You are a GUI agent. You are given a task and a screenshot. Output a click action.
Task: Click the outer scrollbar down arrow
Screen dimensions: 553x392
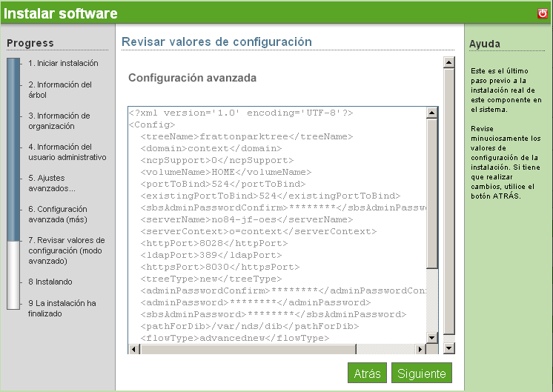tap(449, 348)
